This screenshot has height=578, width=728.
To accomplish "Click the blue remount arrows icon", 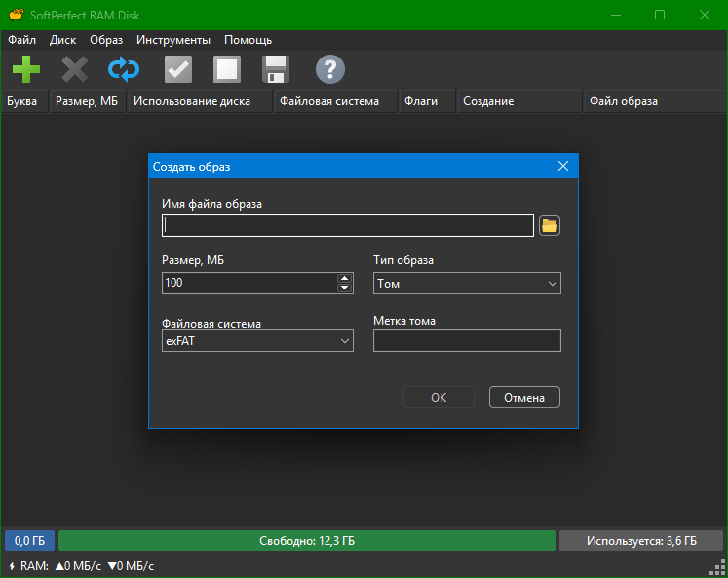I will (124, 69).
